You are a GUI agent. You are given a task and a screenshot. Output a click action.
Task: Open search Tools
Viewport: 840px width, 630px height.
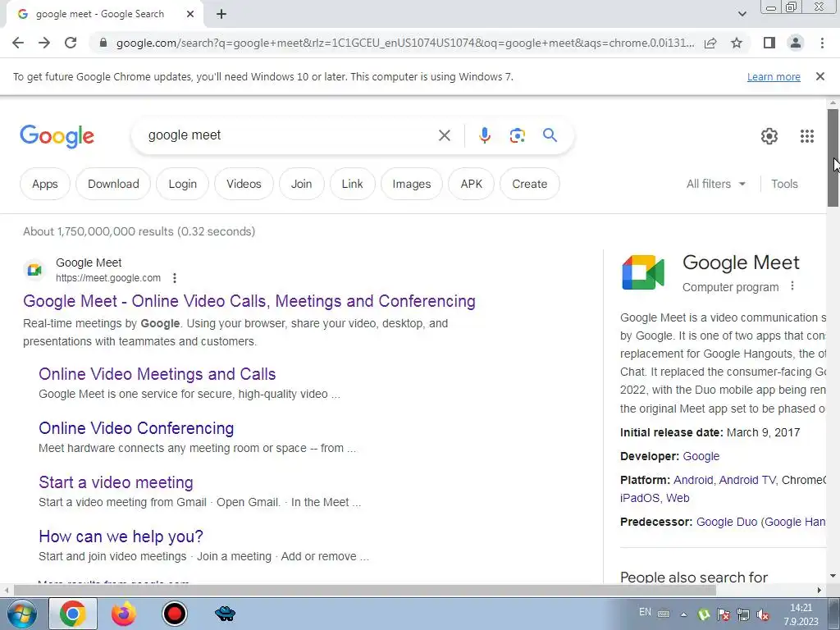click(x=784, y=184)
